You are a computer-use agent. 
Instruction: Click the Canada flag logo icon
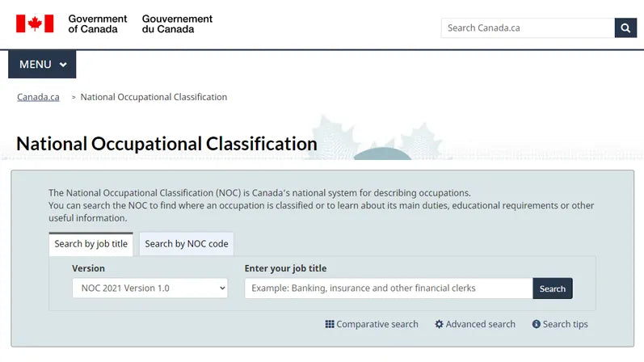pyautogui.click(x=35, y=24)
